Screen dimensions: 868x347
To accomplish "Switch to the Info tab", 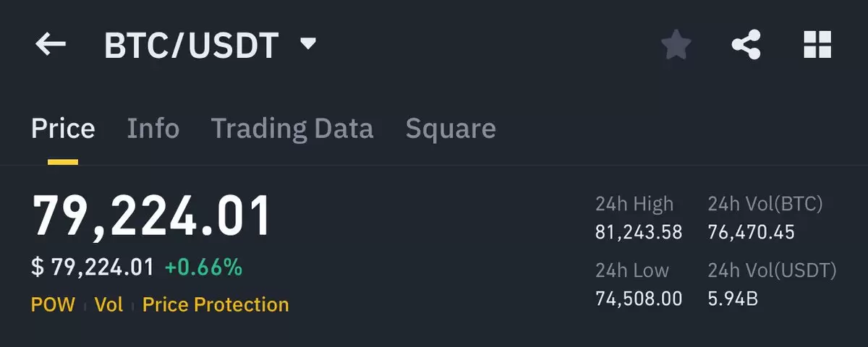I will [x=153, y=129].
